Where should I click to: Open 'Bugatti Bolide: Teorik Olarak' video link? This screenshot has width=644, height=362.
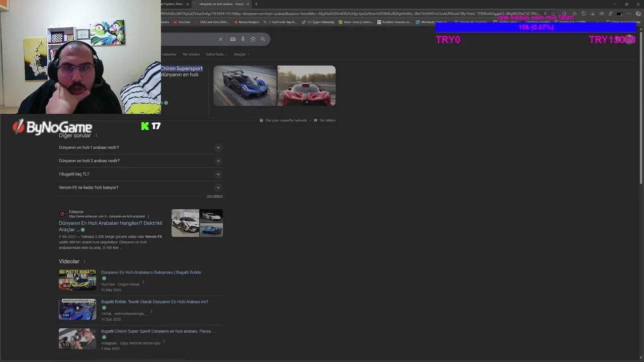coord(154,302)
